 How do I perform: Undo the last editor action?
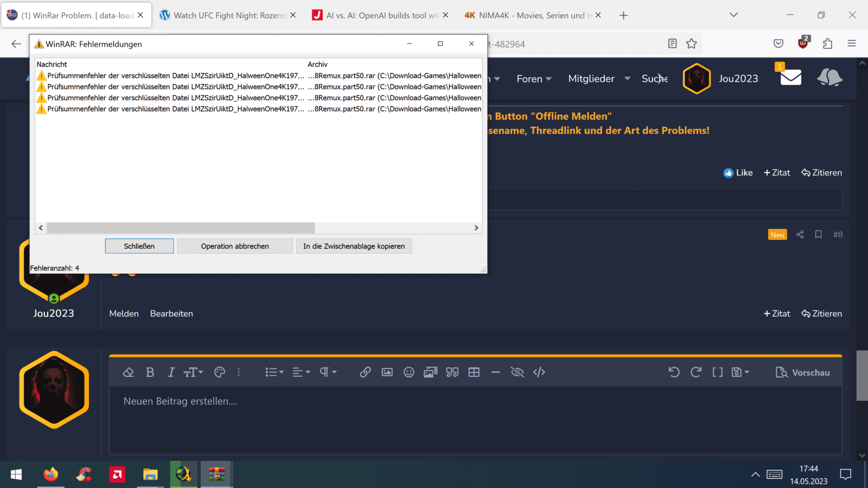[674, 372]
